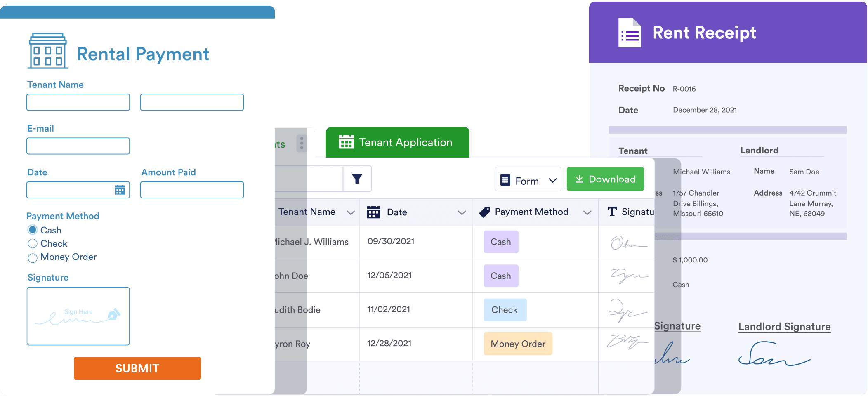Select the Money Order payment method radio button

point(32,257)
